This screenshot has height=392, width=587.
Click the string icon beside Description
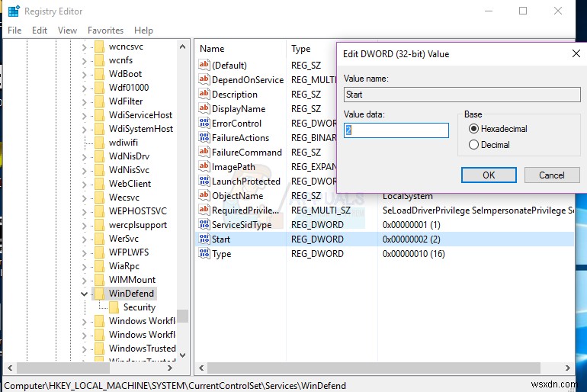[204, 94]
